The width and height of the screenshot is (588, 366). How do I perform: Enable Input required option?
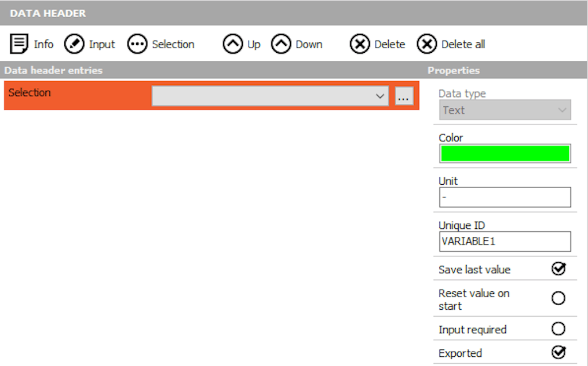coord(558,329)
